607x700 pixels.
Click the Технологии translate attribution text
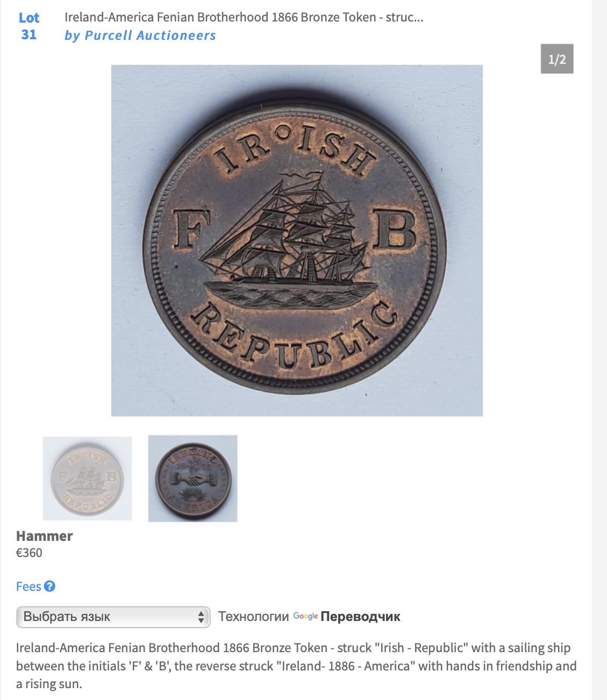pos(254,617)
